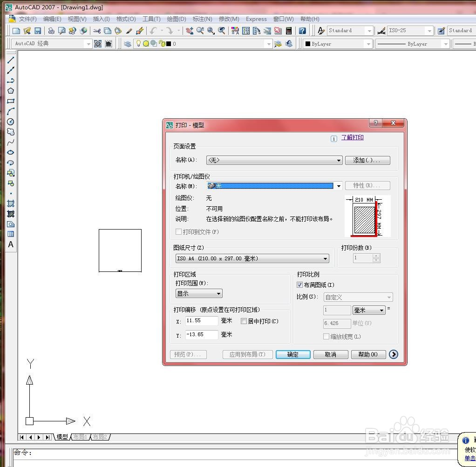This screenshot has height=467, width=476.
Task: Open the plot range dropdown (显示)
Action: [199, 293]
